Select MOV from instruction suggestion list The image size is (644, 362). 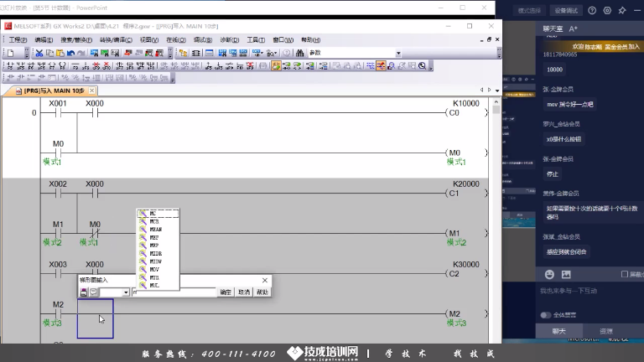pyautogui.click(x=158, y=269)
